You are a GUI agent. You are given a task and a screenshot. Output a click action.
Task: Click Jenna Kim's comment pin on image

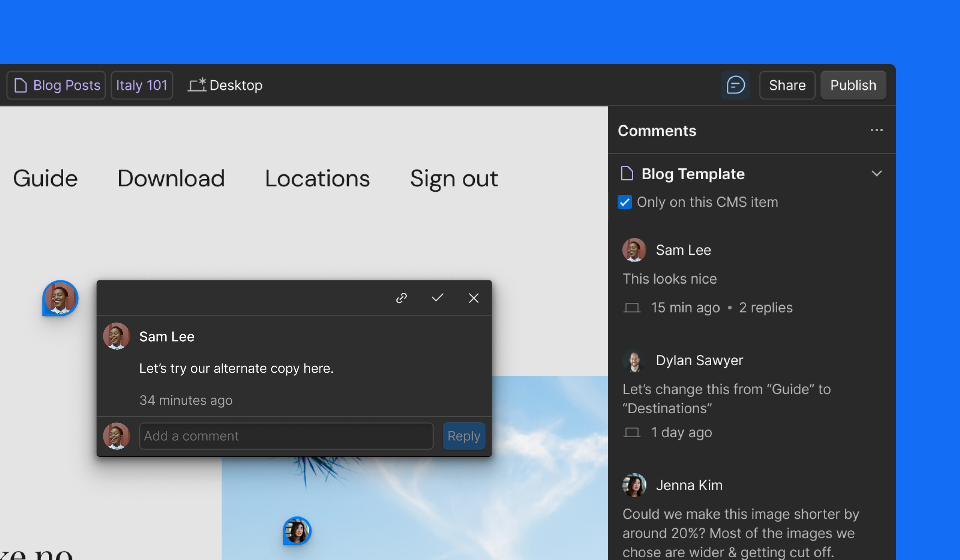(x=297, y=531)
